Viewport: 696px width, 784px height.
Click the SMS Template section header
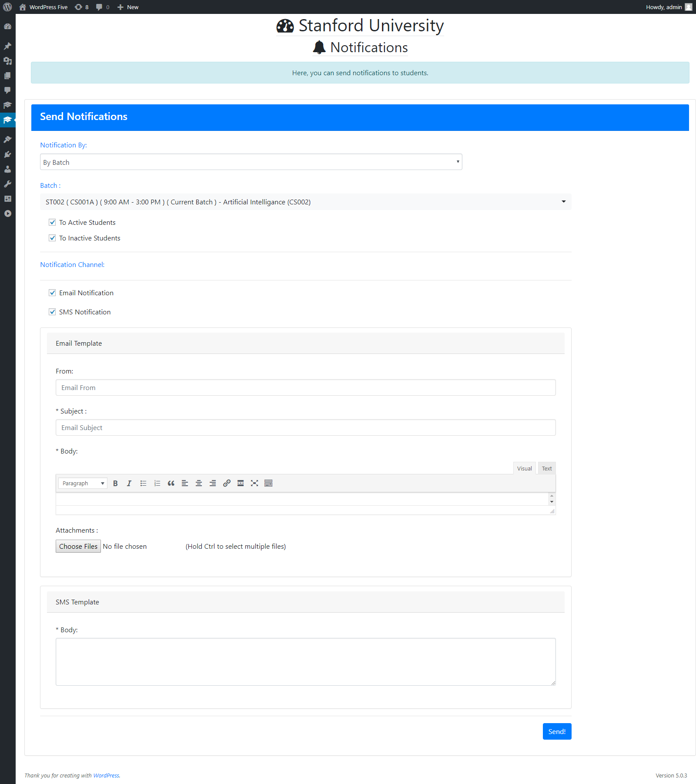(305, 602)
